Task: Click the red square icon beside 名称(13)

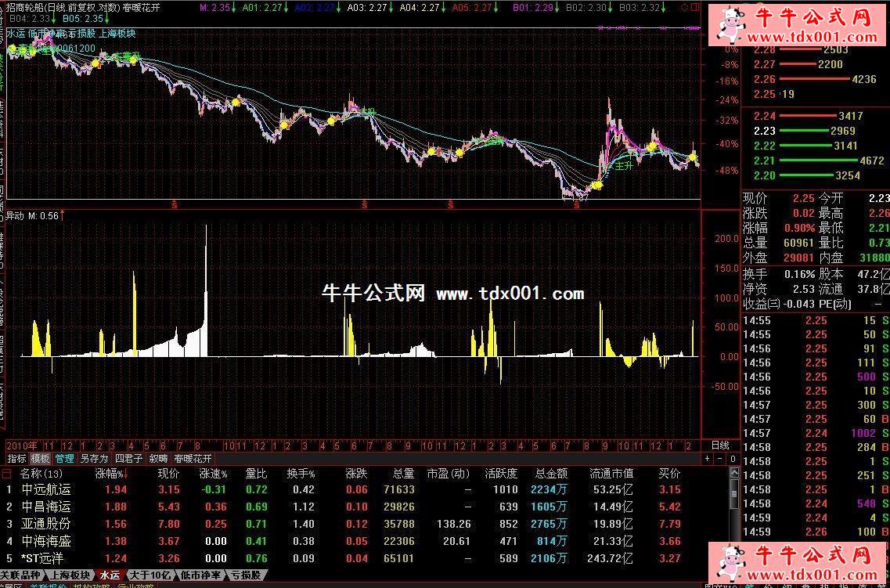Action: tap(7, 474)
